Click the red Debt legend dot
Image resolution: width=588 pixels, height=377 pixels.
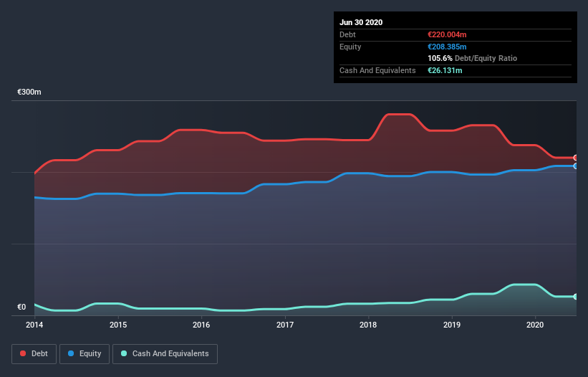23,353
